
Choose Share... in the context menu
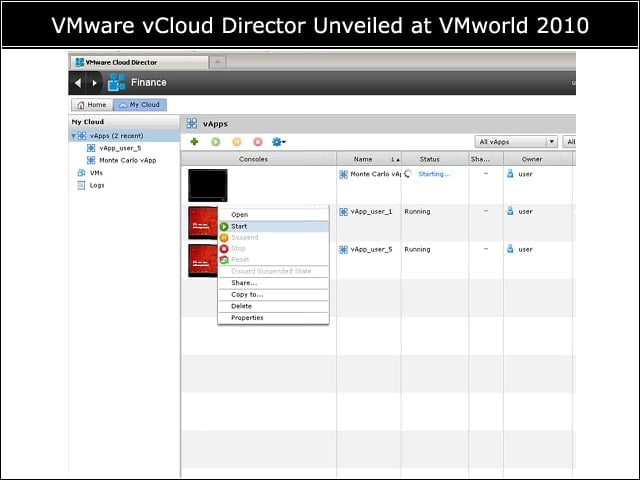tap(273, 283)
